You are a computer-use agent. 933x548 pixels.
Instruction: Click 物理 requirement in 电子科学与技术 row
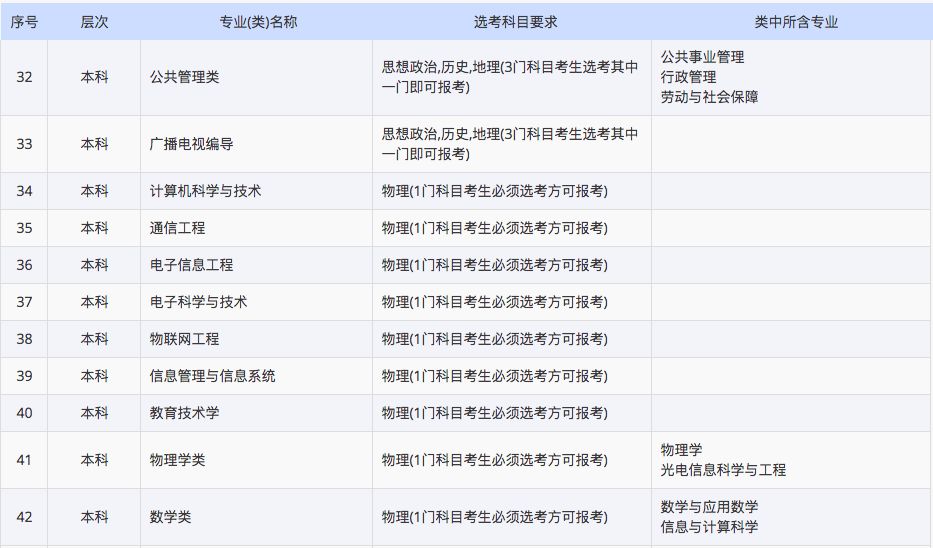coord(494,302)
